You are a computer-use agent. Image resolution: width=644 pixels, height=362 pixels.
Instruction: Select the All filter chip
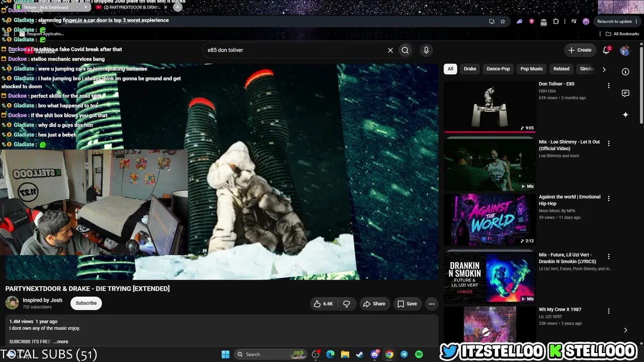click(x=450, y=69)
